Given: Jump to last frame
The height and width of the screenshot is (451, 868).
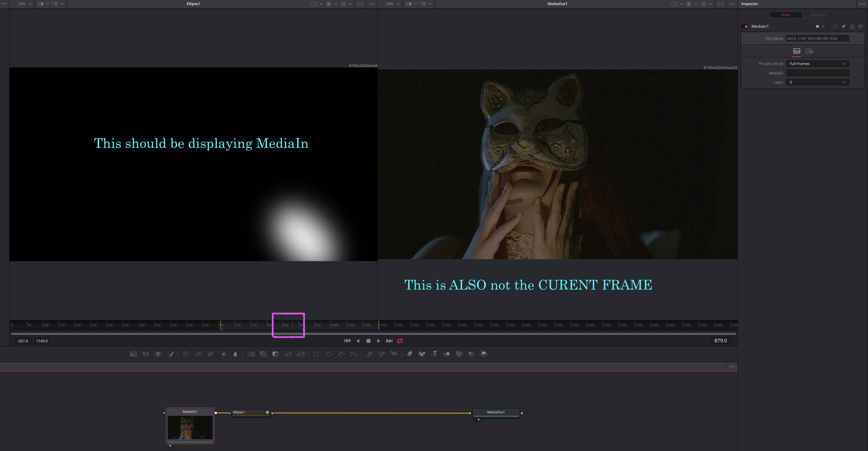Looking at the screenshot, I should 389,341.
